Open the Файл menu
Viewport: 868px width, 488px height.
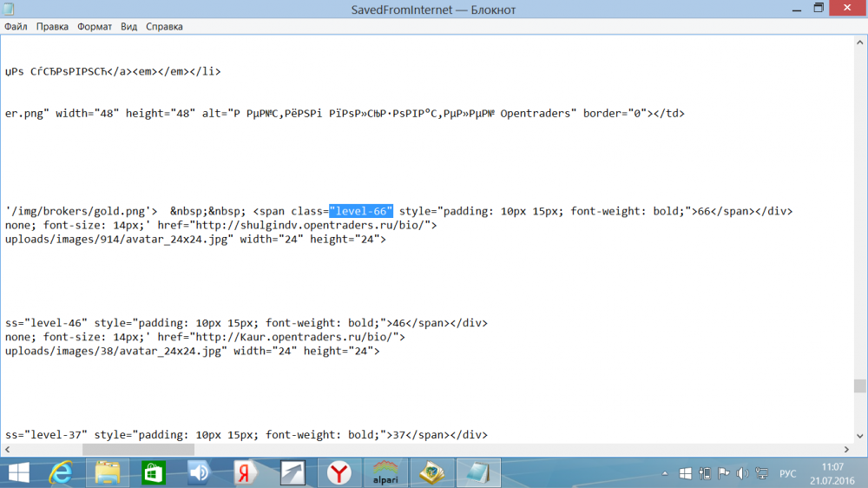click(x=16, y=27)
